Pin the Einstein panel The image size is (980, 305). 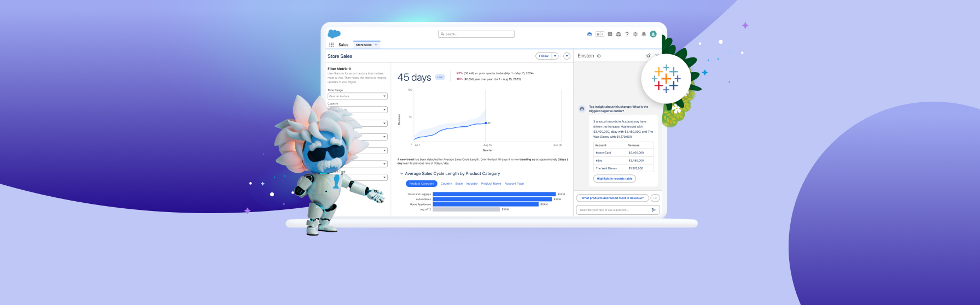[649, 56]
